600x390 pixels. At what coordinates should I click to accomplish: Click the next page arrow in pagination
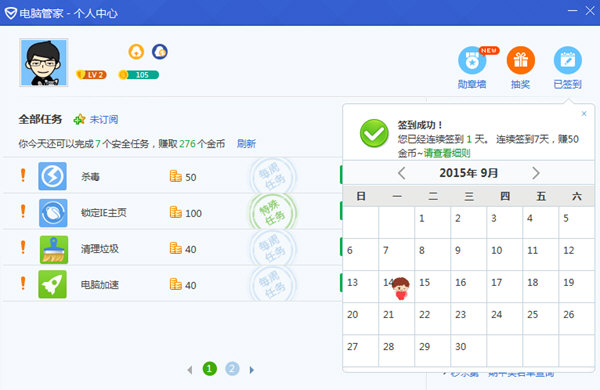click(x=251, y=370)
